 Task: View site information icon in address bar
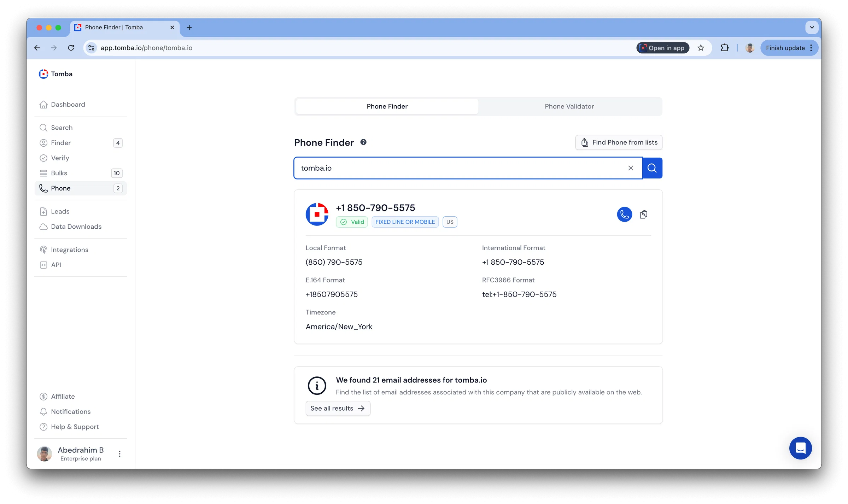[x=91, y=48]
